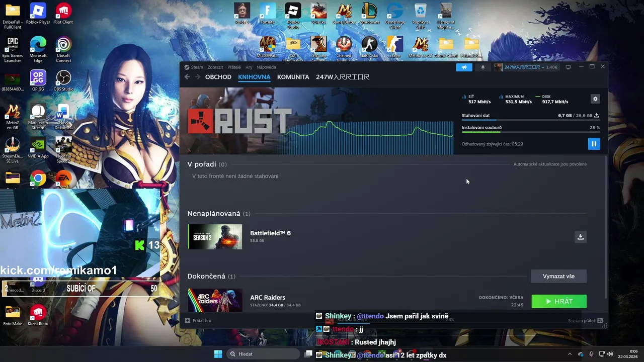
Task: Open the Přátelé menu
Action: 234,67
